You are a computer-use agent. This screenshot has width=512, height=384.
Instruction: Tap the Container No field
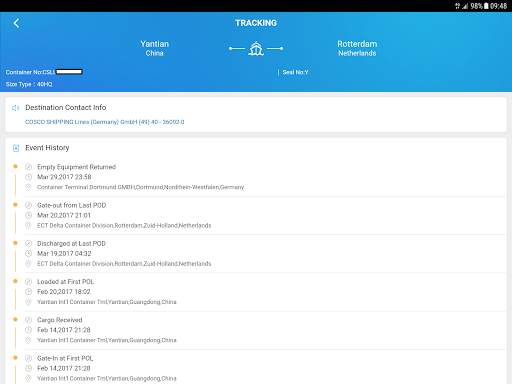coord(44,72)
